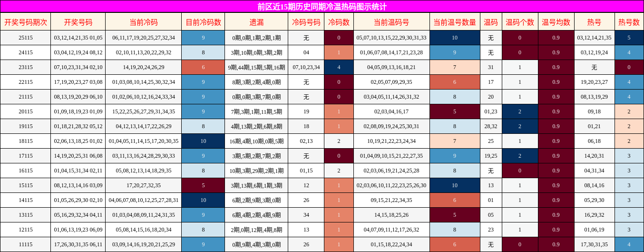Select warm codes 01,15,18,22,24,34

(x=391, y=244)
